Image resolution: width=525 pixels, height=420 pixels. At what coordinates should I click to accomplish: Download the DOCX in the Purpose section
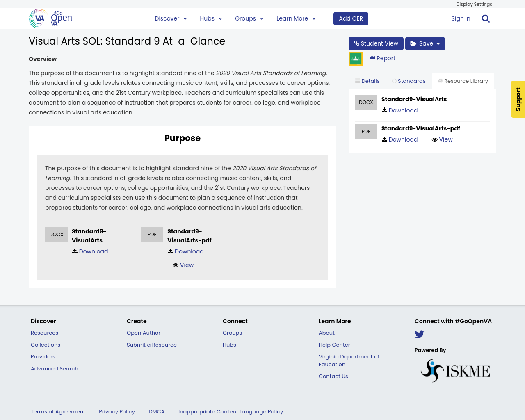point(90,251)
